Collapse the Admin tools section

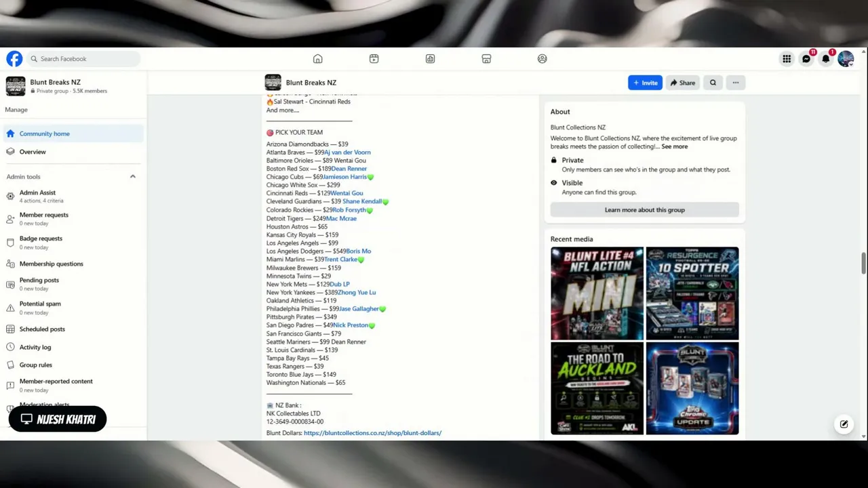click(133, 176)
